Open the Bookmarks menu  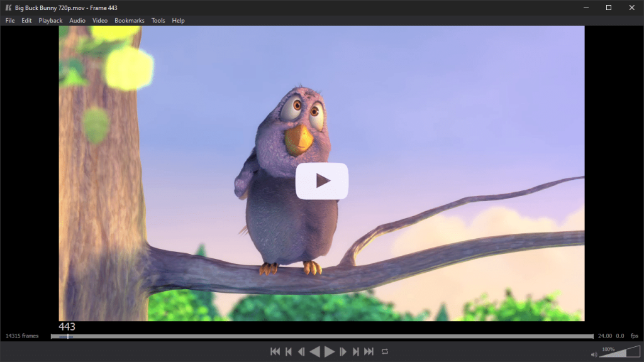tap(129, 20)
